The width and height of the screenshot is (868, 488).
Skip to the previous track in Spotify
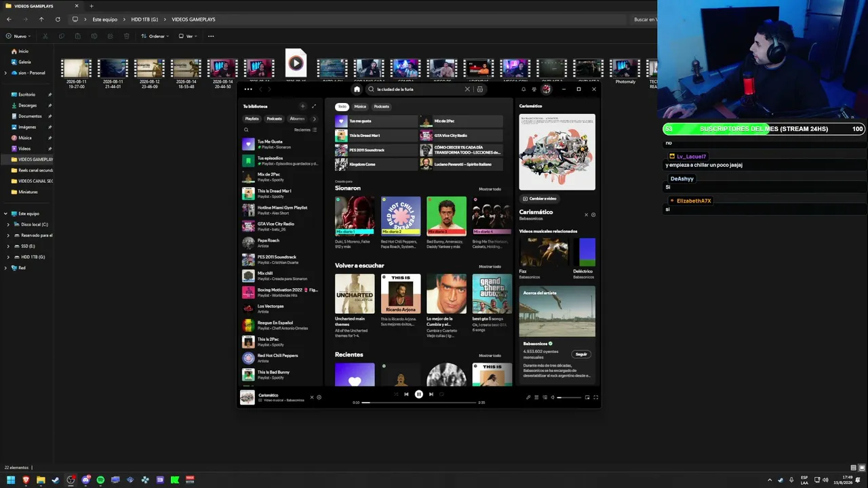[406, 394]
